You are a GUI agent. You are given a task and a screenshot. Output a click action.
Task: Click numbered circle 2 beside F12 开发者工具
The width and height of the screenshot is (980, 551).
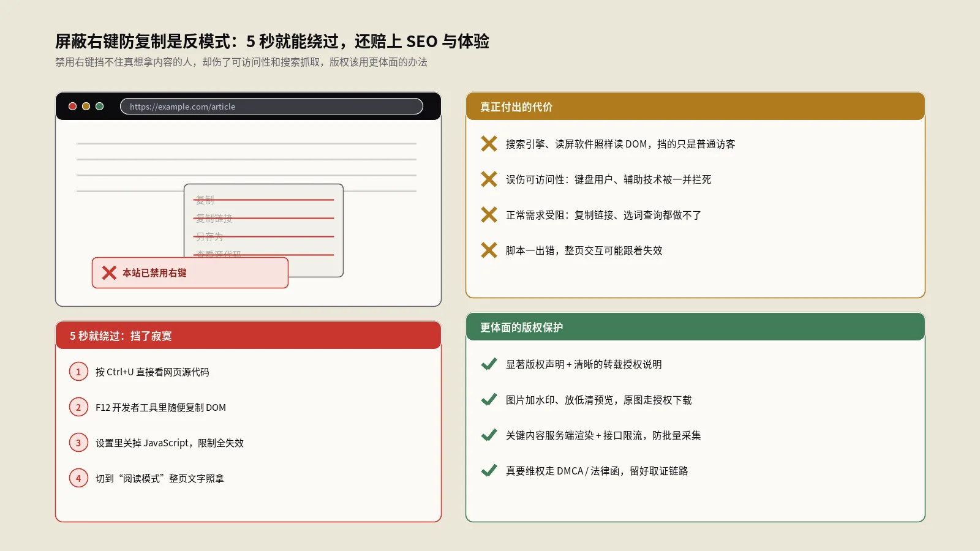point(78,407)
